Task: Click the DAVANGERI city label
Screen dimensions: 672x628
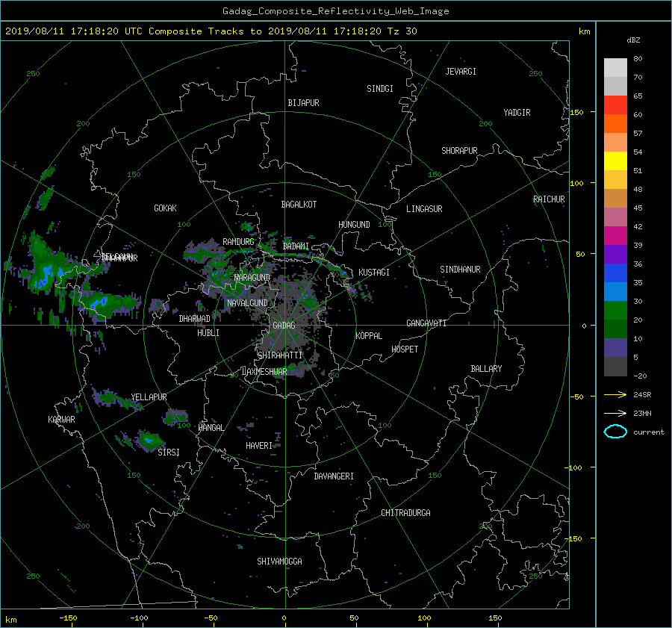Action: click(x=334, y=476)
